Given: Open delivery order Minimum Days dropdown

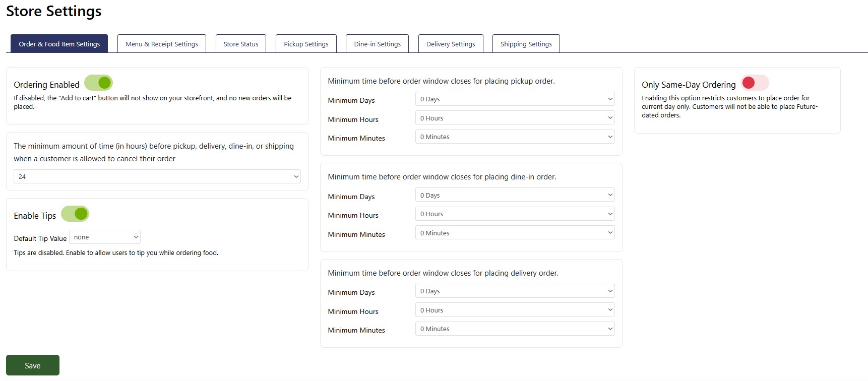Looking at the screenshot, I should point(515,291).
